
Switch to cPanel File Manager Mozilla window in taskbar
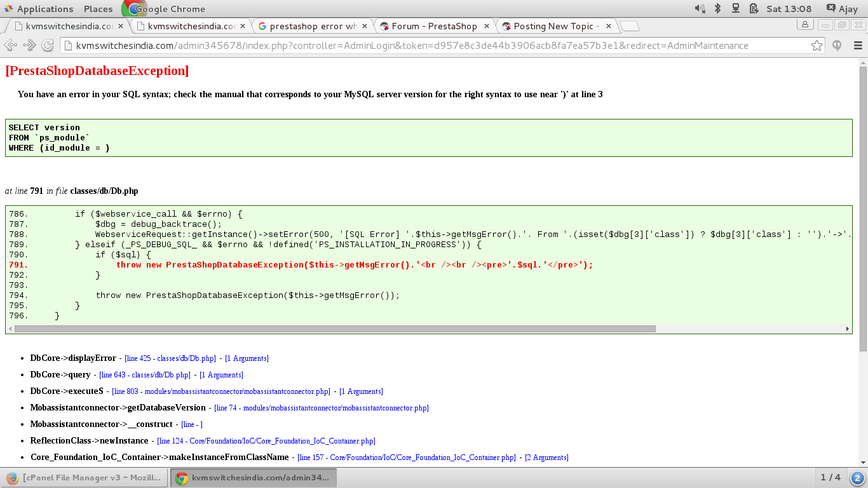pos(85,478)
